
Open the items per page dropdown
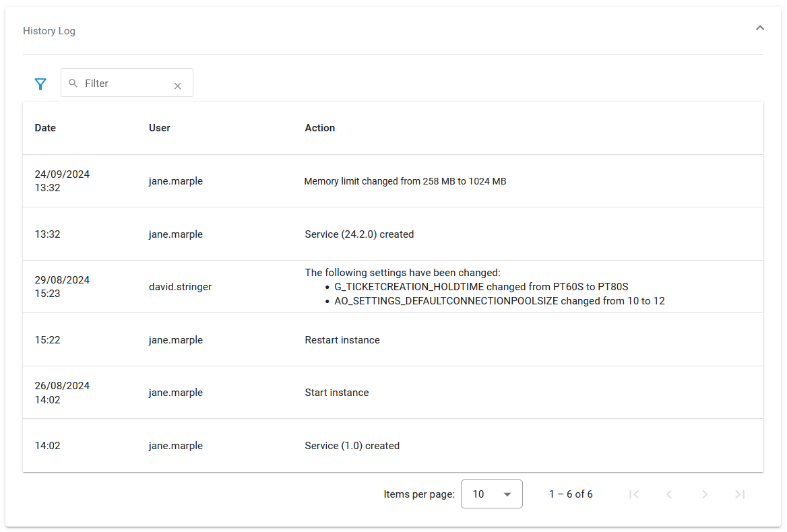click(492, 494)
